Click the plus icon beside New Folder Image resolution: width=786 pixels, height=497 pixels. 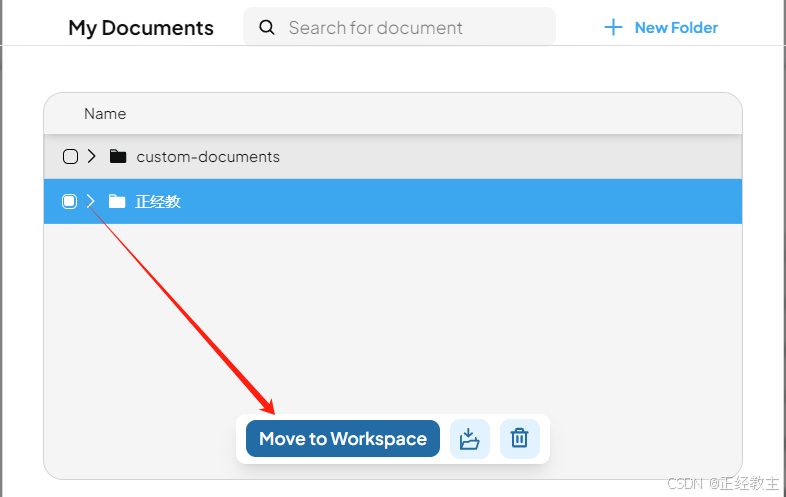tap(613, 27)
